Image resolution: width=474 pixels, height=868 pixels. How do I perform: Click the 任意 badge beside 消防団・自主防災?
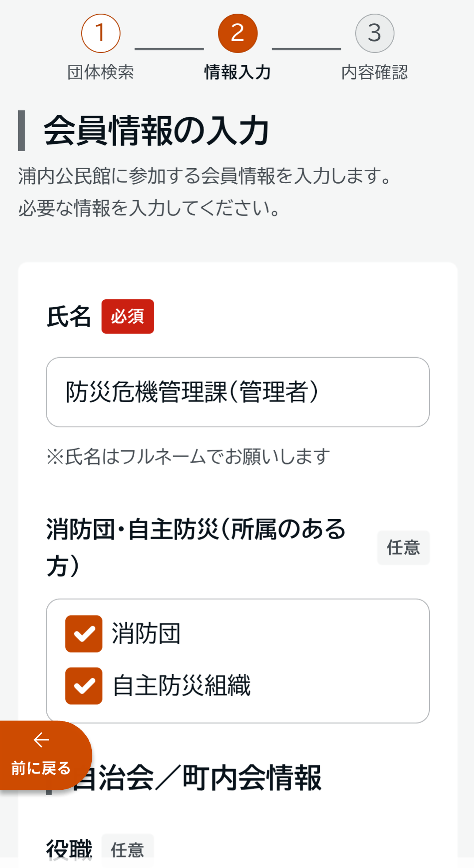tap(403, 547)
